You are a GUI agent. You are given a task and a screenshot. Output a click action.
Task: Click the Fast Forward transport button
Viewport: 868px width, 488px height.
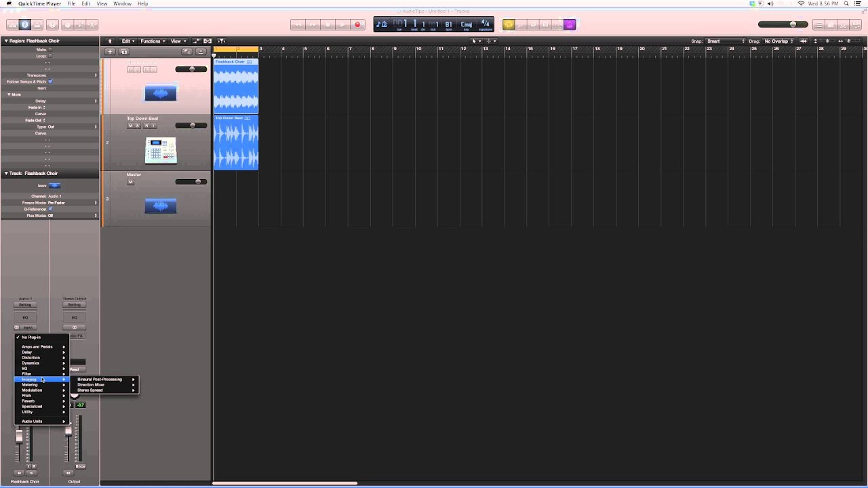coord(313,24)
